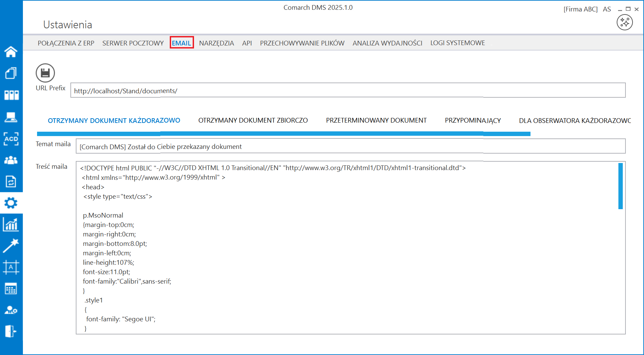
Task: Open the chart reports icon
Action: (11, 224)
